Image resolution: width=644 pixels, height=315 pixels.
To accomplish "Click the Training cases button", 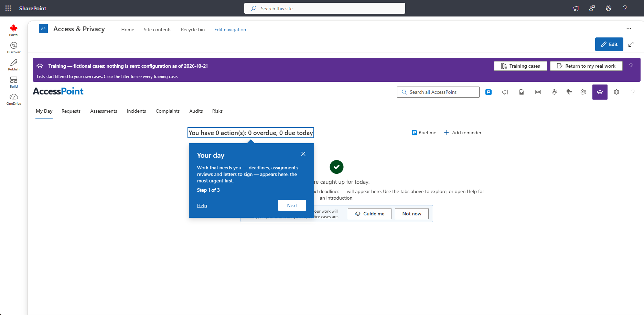I will [520, 66].
